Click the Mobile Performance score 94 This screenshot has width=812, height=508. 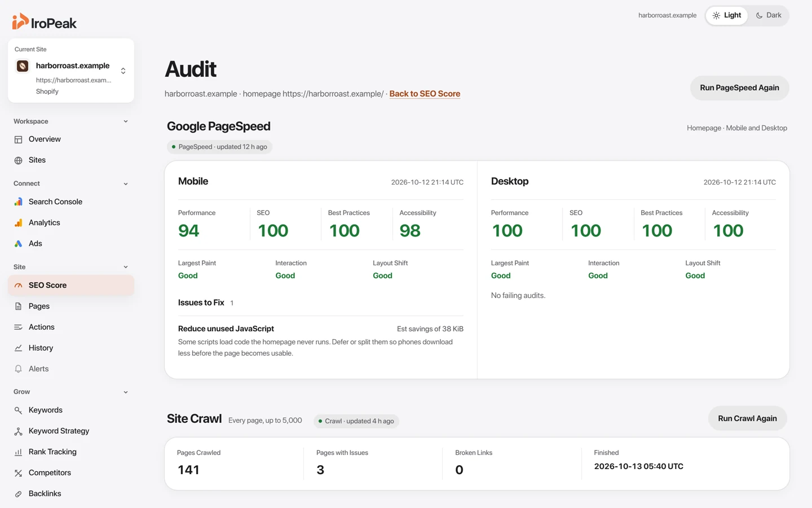(188, 231)
